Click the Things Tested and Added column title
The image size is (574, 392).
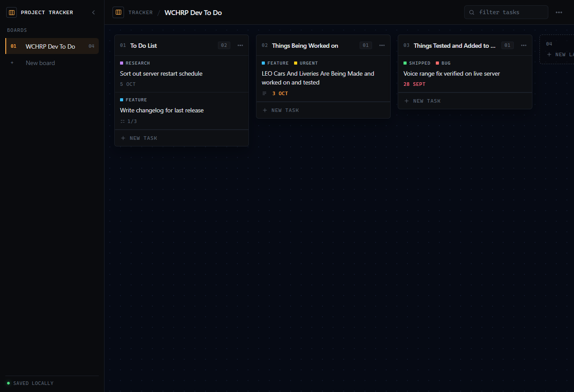[454, 46]
